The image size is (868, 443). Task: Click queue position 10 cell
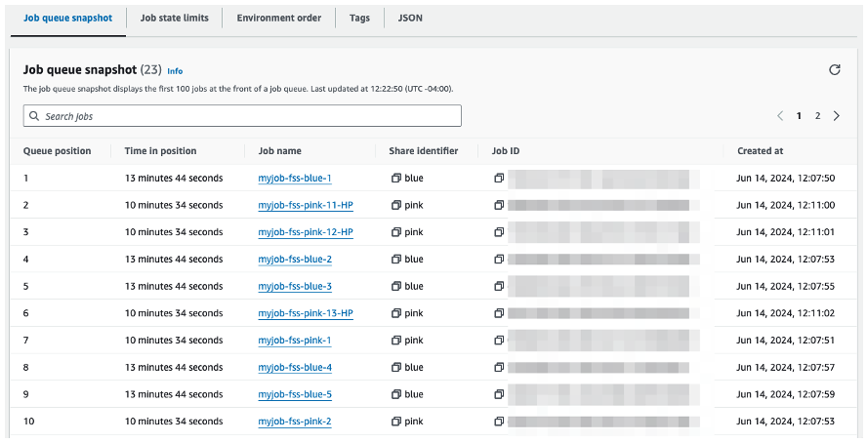(x=28, y=422)
